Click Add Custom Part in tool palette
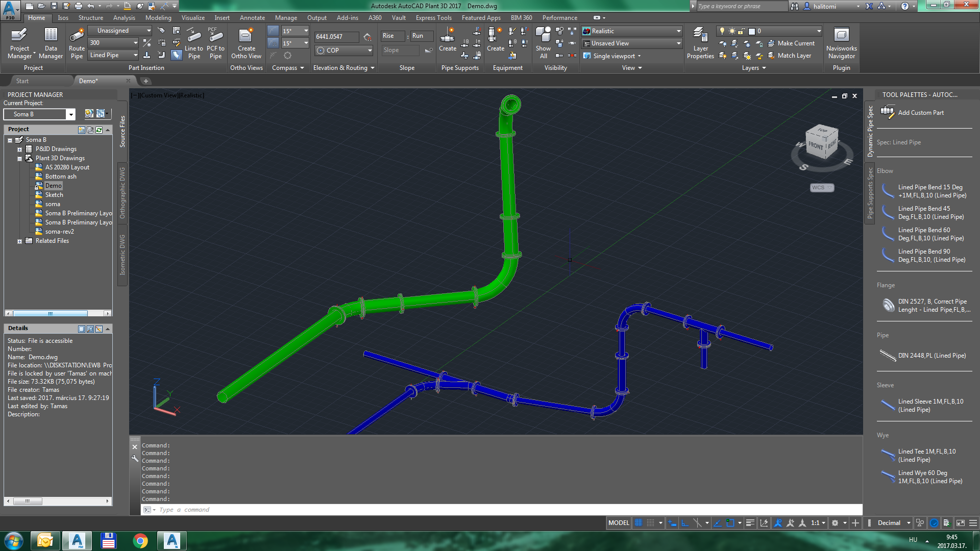This screenshot has height=551, width=980. 920,113
